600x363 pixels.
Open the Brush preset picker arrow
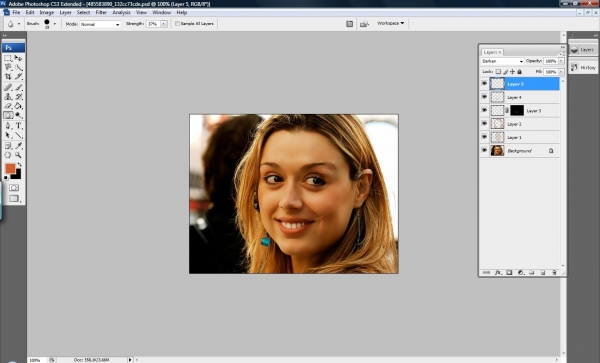[x=55, y=24]
